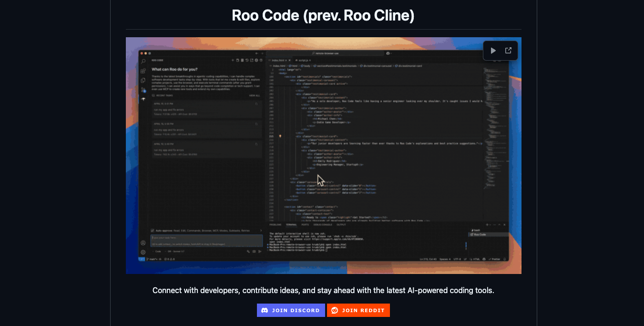Click the Discord logo on the Join Discord button
The width and height of the screenshot is (644, 326).
265,310
